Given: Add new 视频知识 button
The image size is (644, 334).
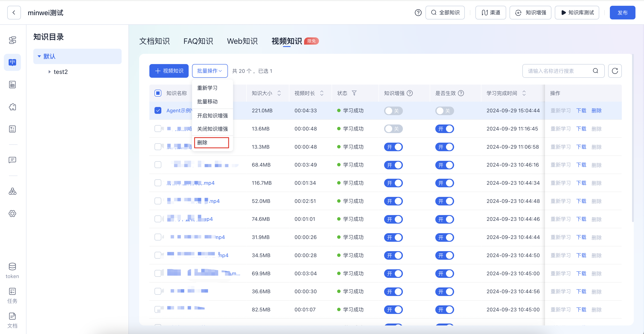Looking at the screenshot, I should tap(169, 71).
